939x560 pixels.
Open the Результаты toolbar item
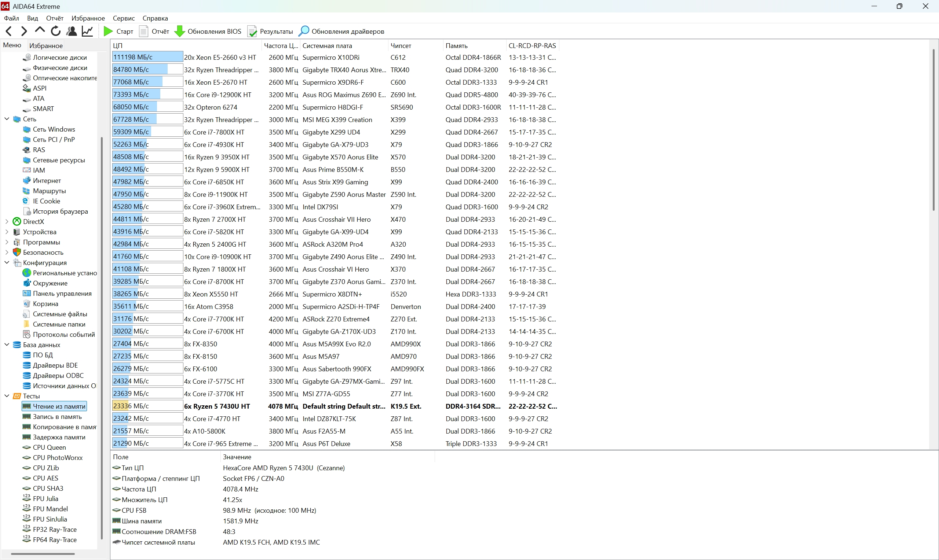pos(270,31)
